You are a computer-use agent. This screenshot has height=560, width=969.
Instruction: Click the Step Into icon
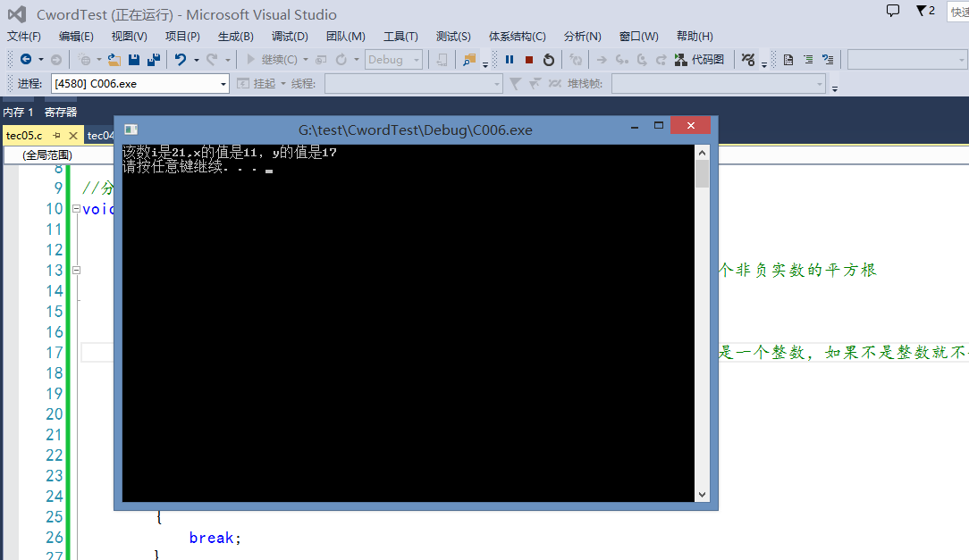(x=621, y=60)
